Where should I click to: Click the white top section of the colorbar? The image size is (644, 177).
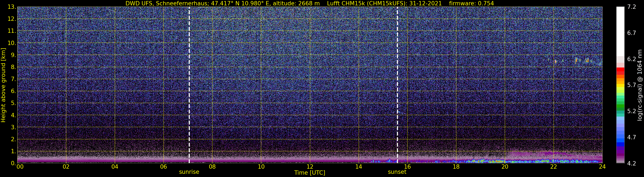pos(620,31)
